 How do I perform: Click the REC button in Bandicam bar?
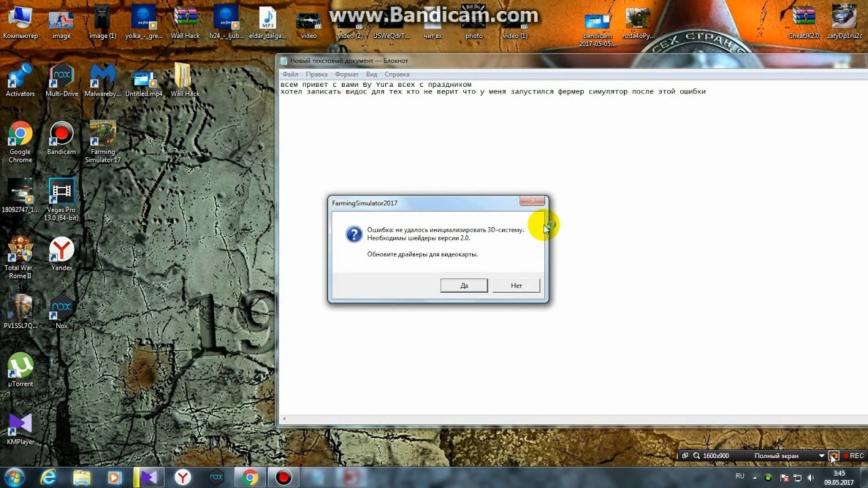point(852,456)
